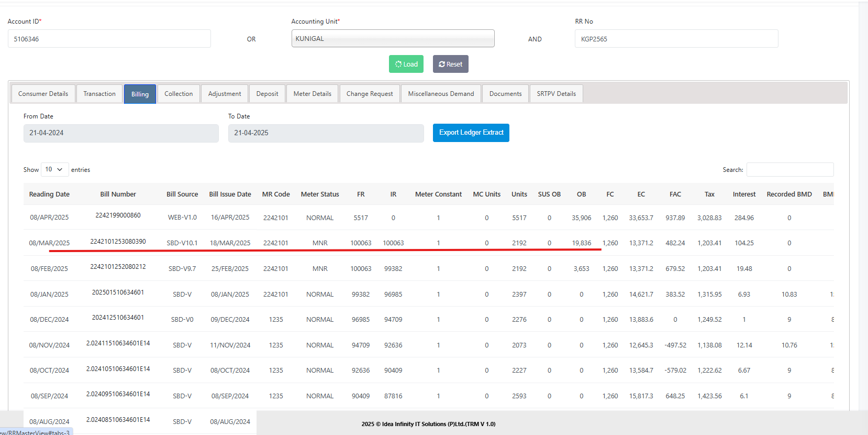Sort by FAC column header
Screen dimensions: 868x435
tap(675, 194)
